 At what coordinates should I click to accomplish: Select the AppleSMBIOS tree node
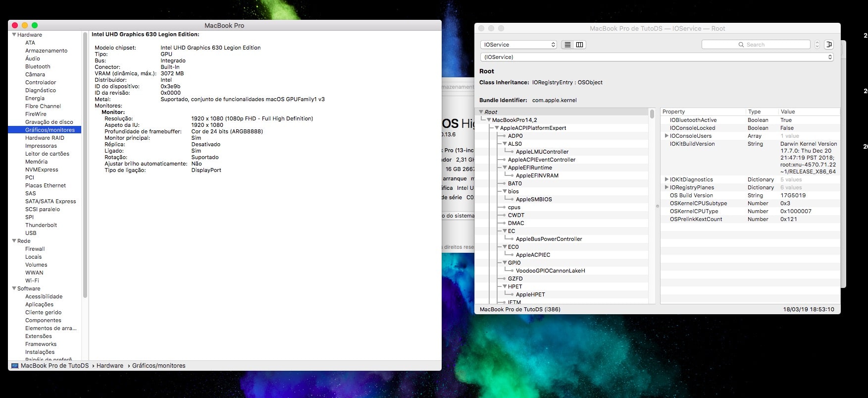click(534, 199)
